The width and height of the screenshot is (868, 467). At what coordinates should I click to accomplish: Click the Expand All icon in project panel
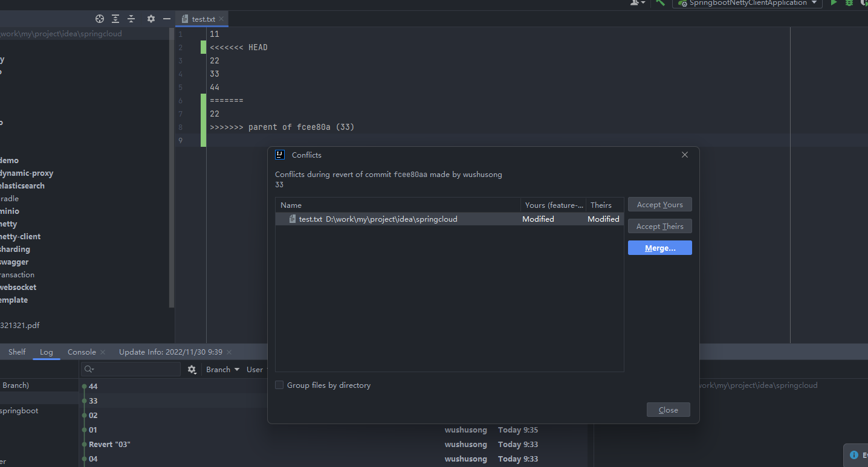pyautogui.click(x=115, y=19)
